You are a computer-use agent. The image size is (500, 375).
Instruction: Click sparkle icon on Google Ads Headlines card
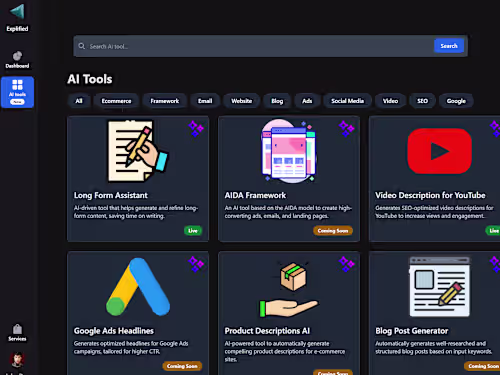pyautogui.click(x=196, y=264)
